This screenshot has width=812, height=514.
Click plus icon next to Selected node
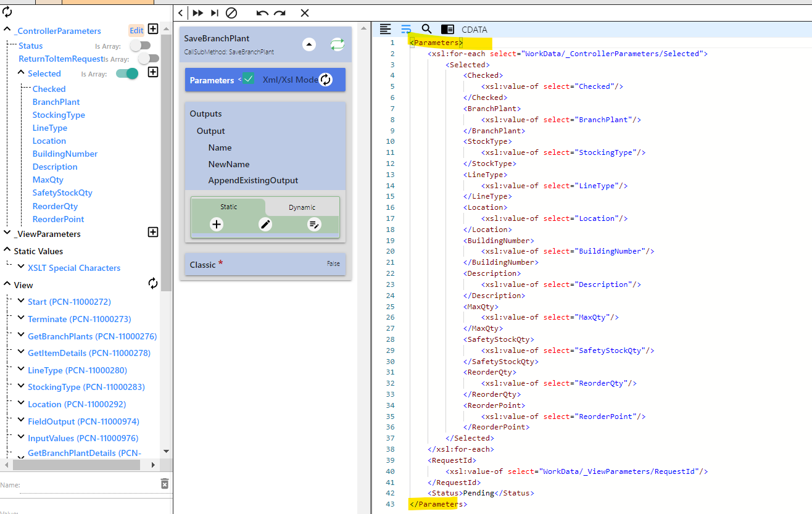[153, 72]
